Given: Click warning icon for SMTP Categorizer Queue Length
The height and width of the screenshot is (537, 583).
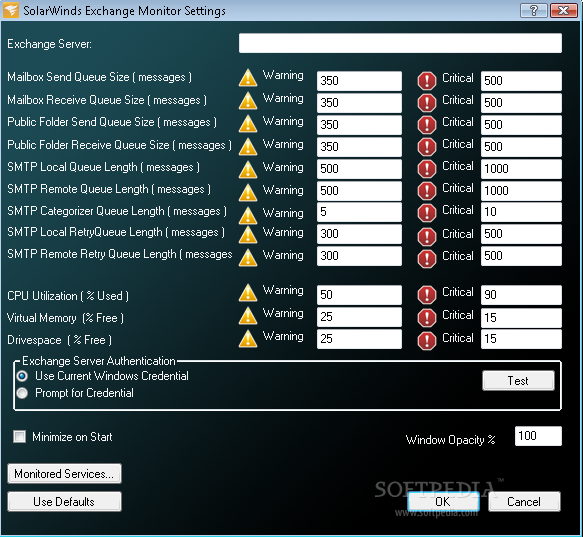Looking at the screenshot, I should (248, 215).
